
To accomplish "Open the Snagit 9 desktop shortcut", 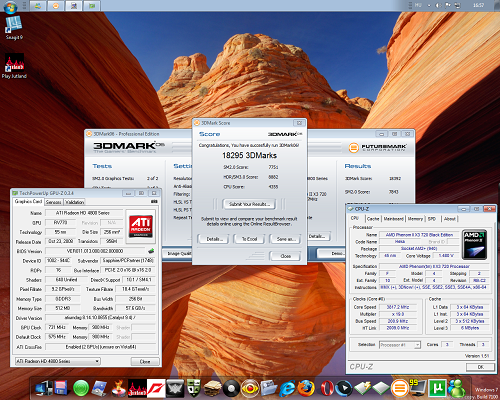I will click(x=14, y=28).
